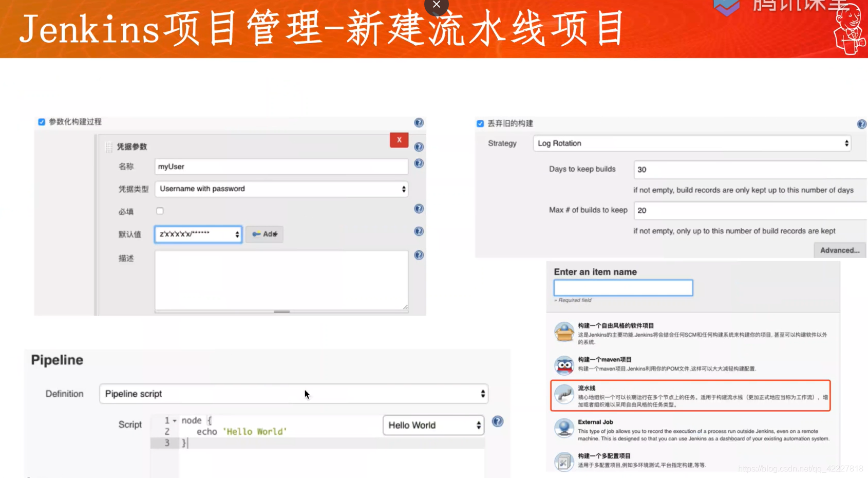Open help for 参数化构建过程
The image size is (868, 478).
tap(419, 122)
